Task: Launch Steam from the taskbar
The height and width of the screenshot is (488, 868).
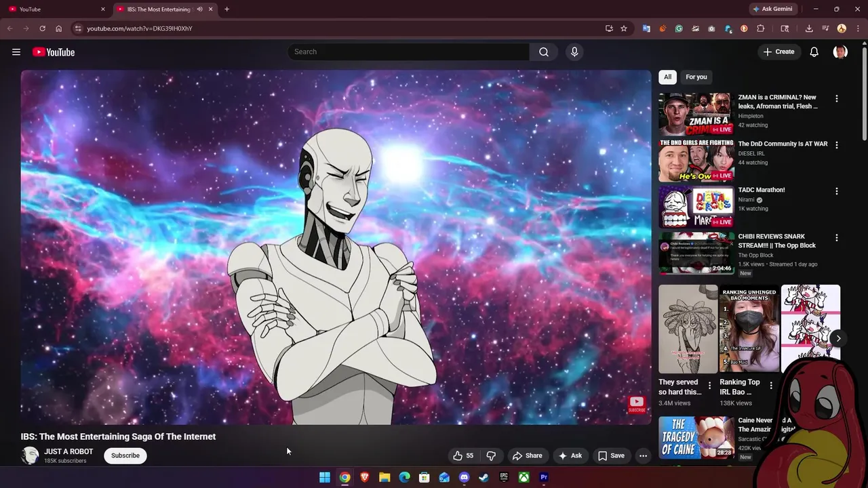Action: click(484, 477)
